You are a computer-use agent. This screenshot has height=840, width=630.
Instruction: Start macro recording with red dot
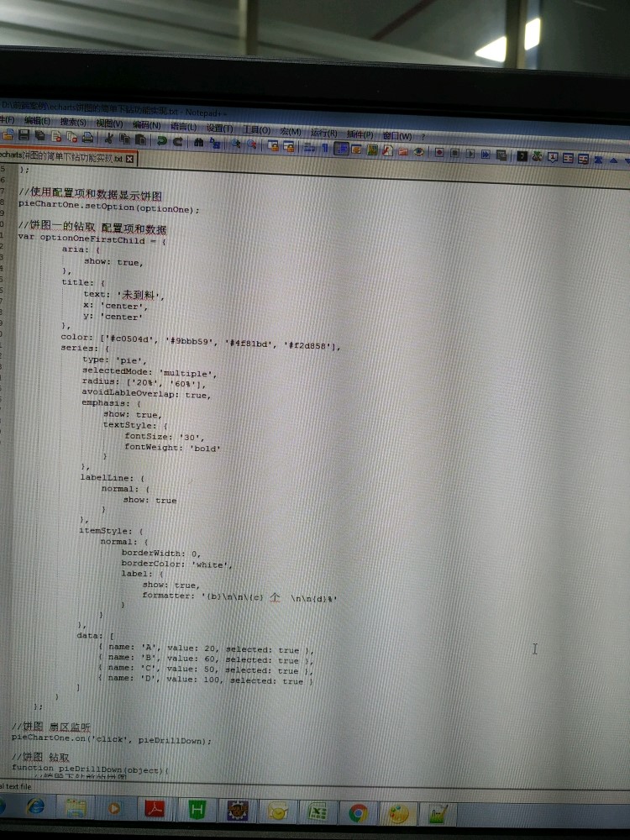(439, 153)
